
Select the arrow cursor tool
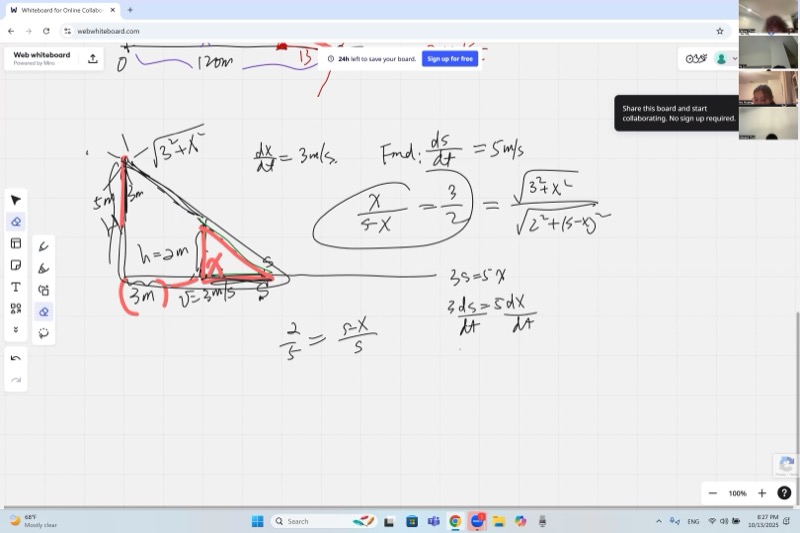coord(16,200)
